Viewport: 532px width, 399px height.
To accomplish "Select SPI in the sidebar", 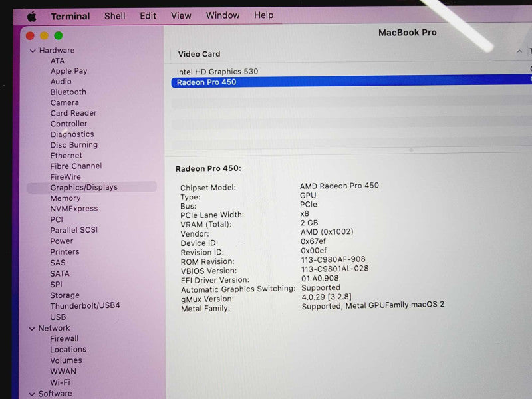I will pos(56,285).
